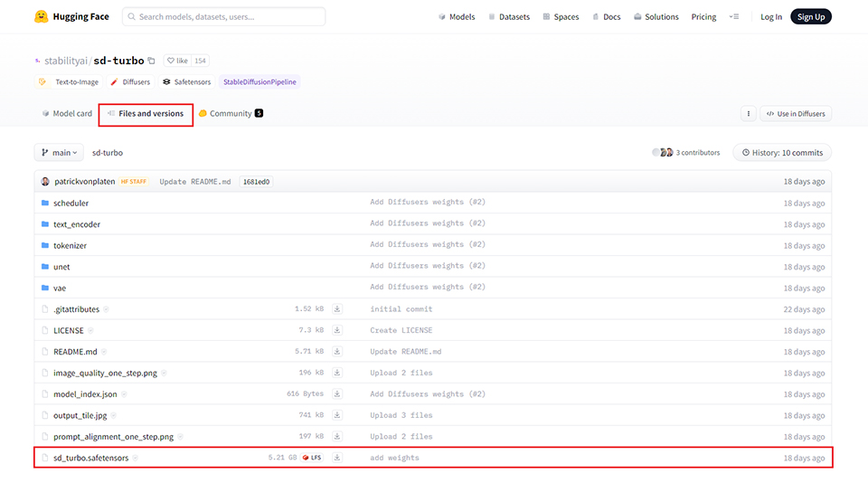View History: 10 commits
Image resolution: width=868 pixels, height=483 pixels.
(x=782, y=153)
